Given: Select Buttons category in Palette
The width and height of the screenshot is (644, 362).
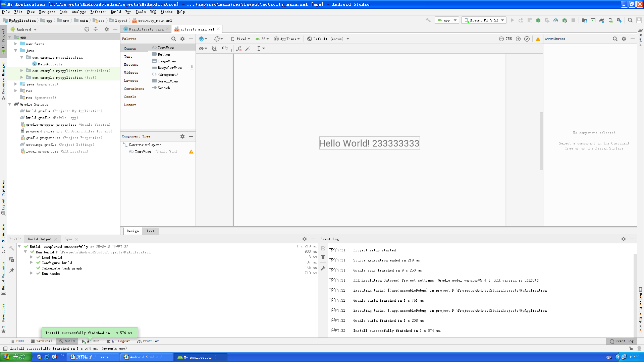Looking at the screenshot, I should tap(131, 65).
